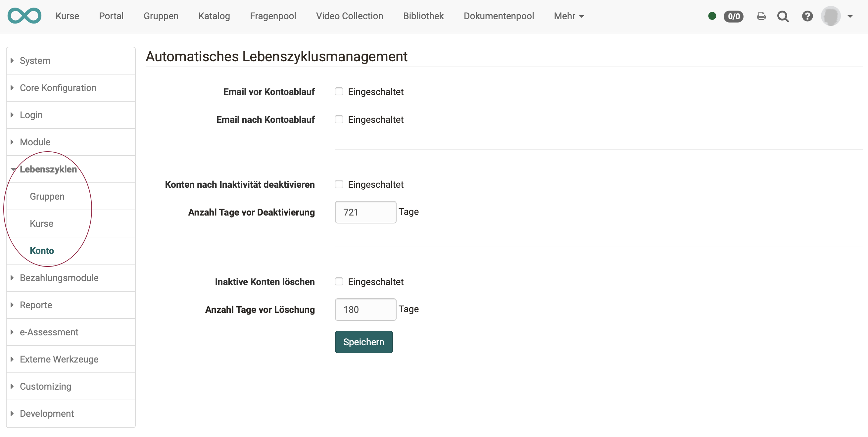This screenshot has width=868, height=437.
Task: Open the Bibliothek tab
Action: [423, 16]
